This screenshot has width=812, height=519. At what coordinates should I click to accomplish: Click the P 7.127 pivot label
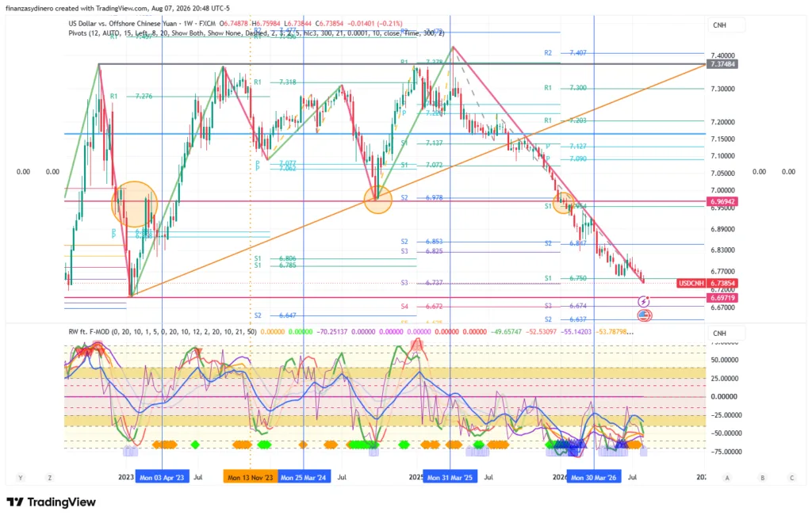[566, 147]
